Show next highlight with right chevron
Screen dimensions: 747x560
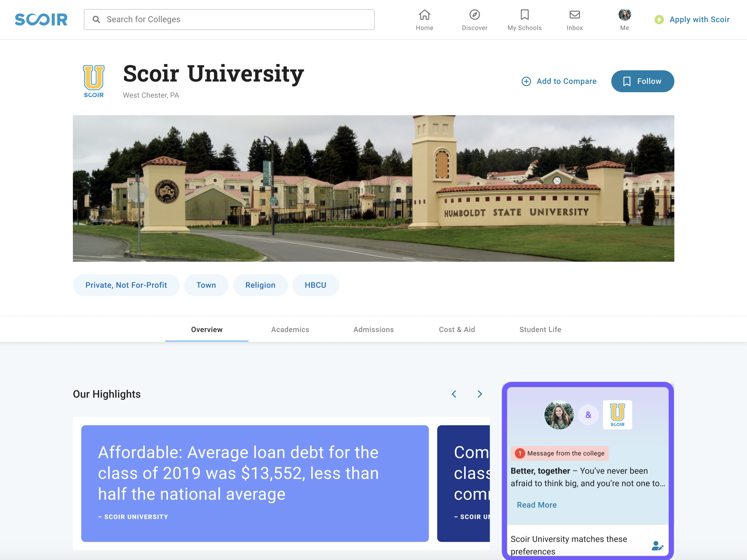tap(480, 394)
